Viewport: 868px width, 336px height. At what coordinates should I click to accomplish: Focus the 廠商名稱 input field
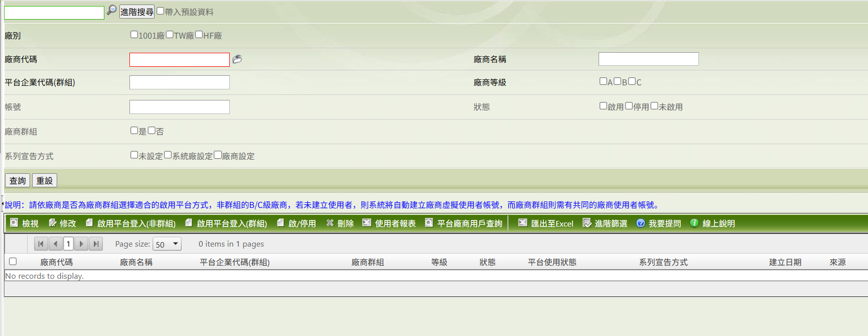click(648, 59)
